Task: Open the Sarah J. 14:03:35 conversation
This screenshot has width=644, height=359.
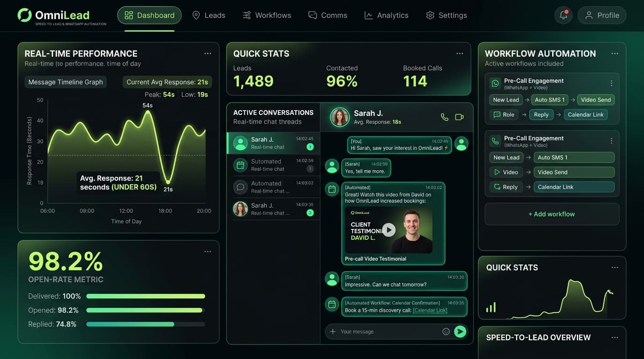Action: (274, 209)
